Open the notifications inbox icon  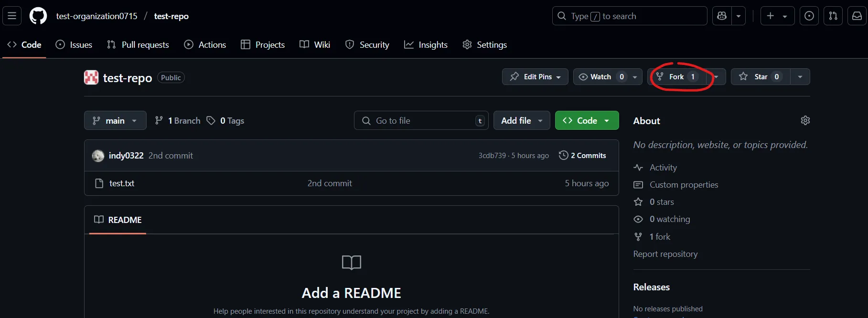pos(857,16)
